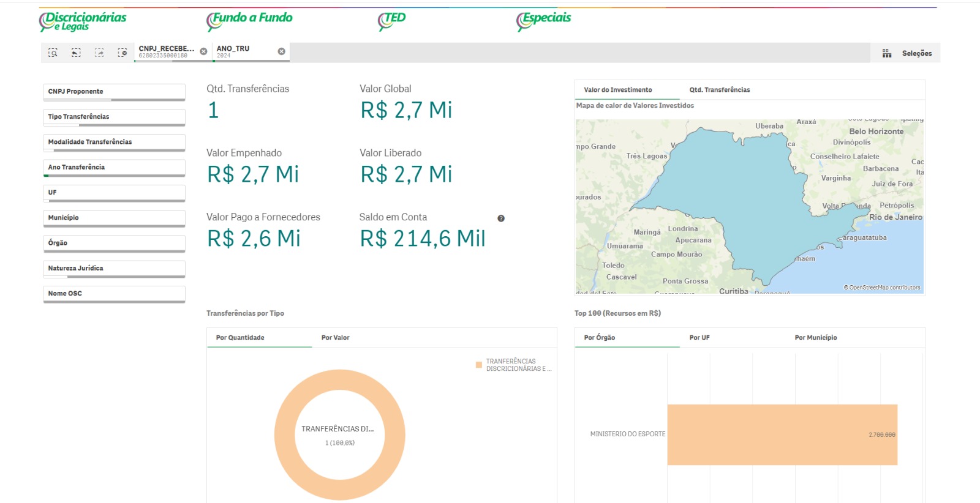The image size is (980, 503).
Task: Click the orange donut legend swatch
Action: point(479,365)
